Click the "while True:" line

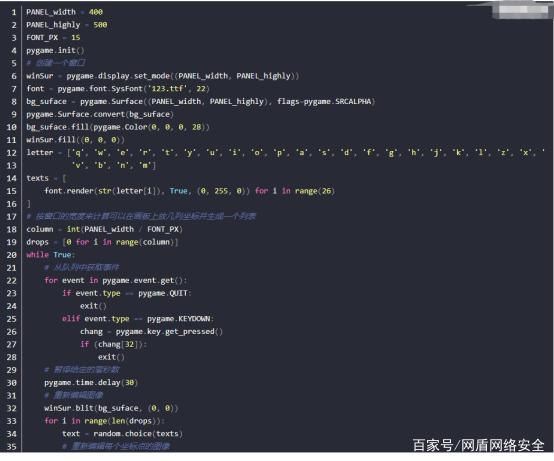coord(51,255)
